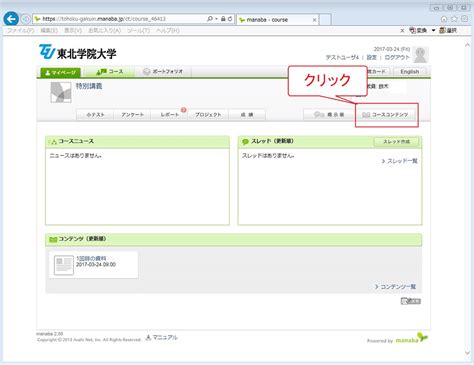Click the refresh icon in address bar
The image size is (474, 365).
pos(230,19)
